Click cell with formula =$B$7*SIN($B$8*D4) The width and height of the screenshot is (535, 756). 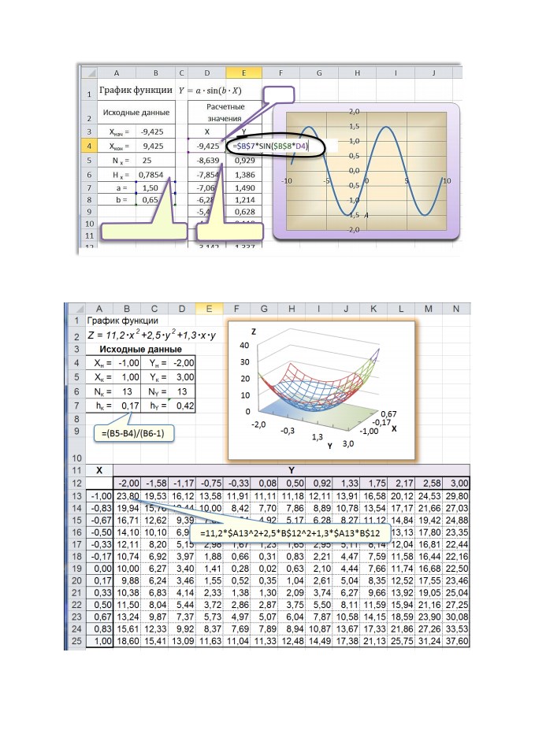(x=274, y=146)
